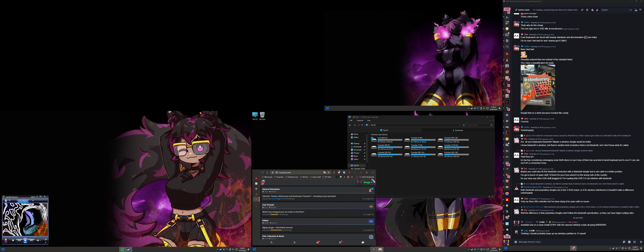Image resolution: width=644 pixels, height=252 pixels.
Task: Go up one folder level in Explorer
Action: [x=362, y=125]
